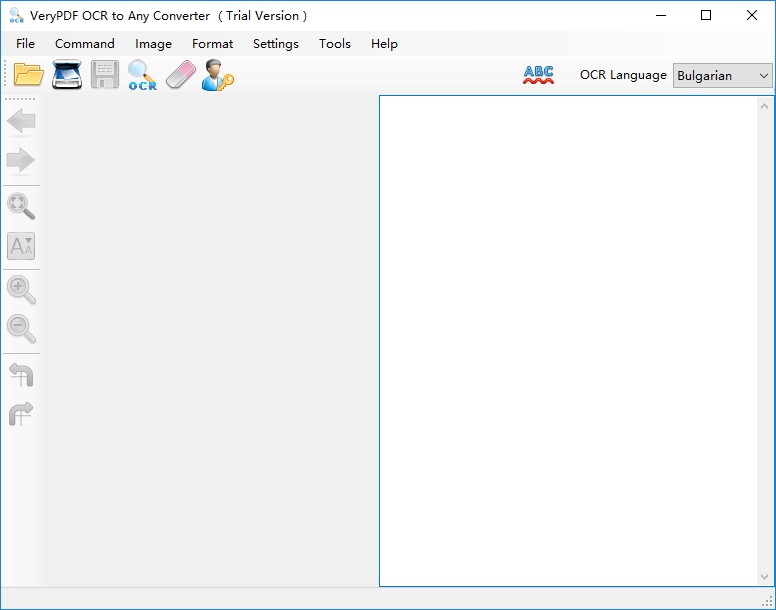Close the VeryPDF OCR converter window
Screen dimensions: 776x610
[752, 15]
